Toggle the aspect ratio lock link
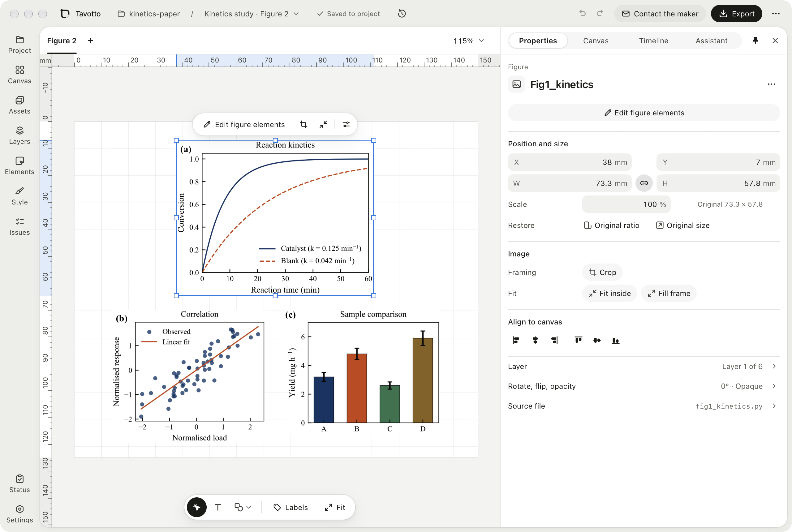The height and width of the screenshot is (532, 792). [x=644, y=183]
